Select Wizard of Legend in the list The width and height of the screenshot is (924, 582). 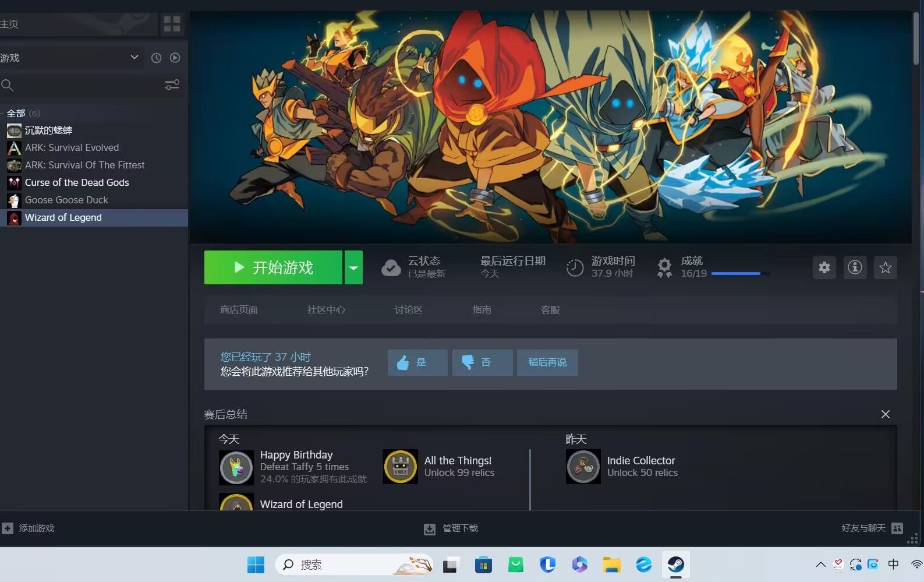click(94, 217)
